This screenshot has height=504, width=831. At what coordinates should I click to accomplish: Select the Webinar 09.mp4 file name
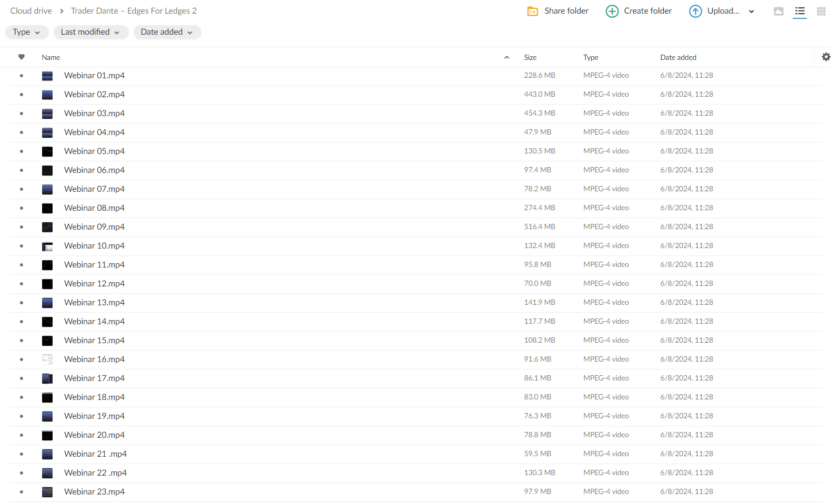pyautogui.click(x=94, y=227)
